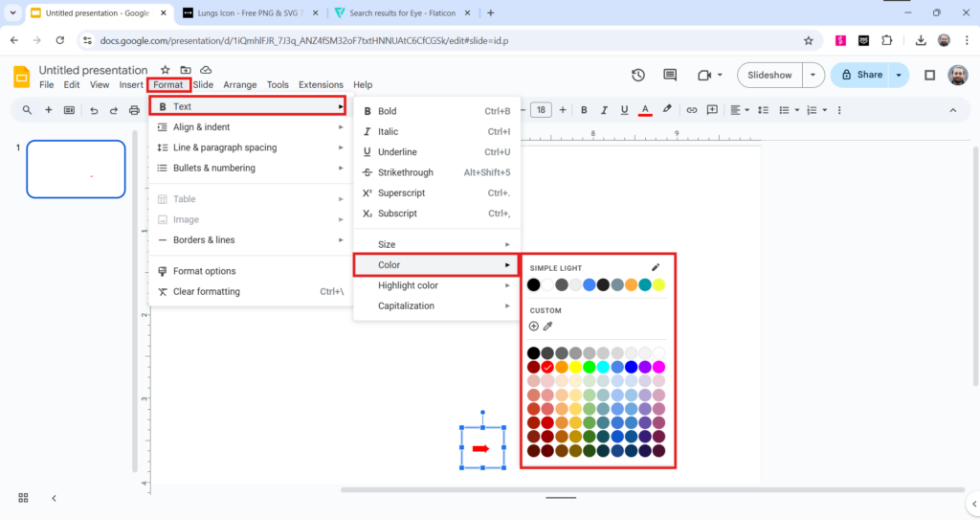Pick the bright green color swatch
Viewport: 980px width, 520px height.
point(590,367)
